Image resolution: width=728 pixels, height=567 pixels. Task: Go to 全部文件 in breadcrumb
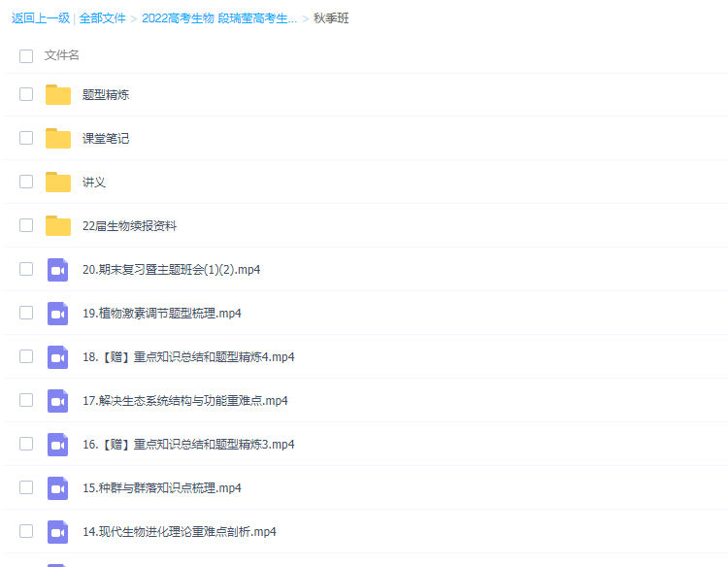coord(103,18)
